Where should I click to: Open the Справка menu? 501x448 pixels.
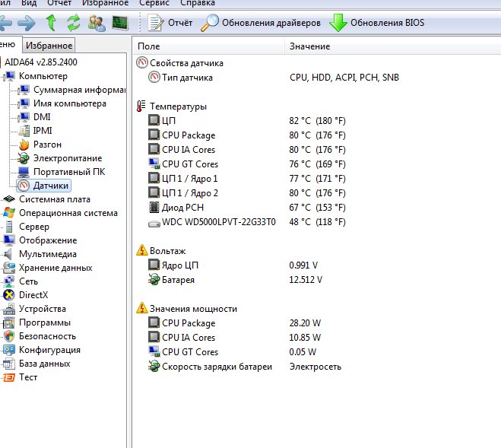[x=198, y=3]
